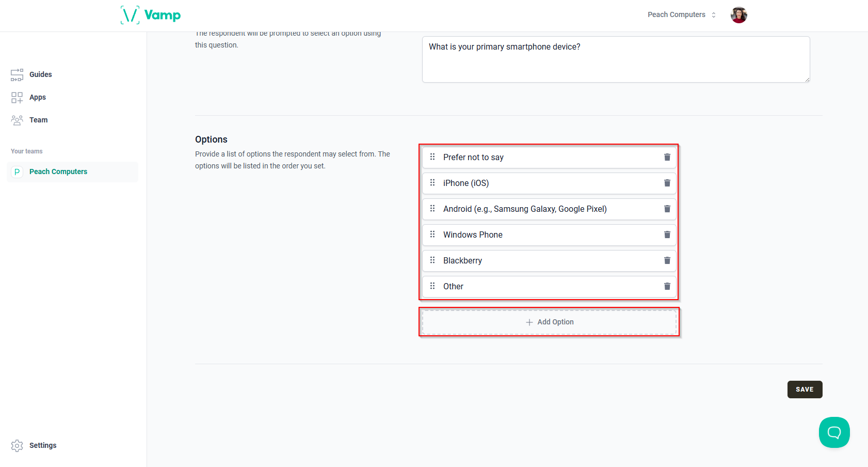Delete the Blackberry option
This screenshot has height=467, width=868.
click(667, 260)
